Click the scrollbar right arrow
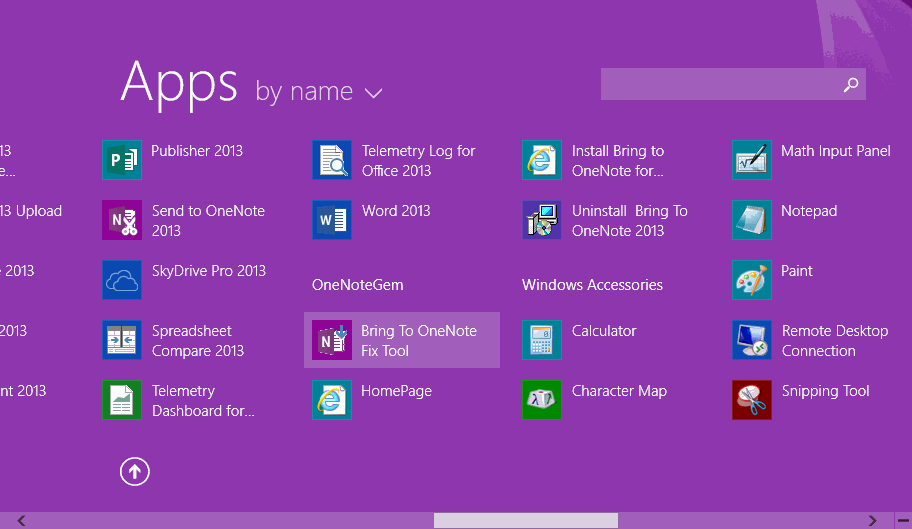Screen dimensions: 912x529 pyautogui.click(x=872, y=520)
